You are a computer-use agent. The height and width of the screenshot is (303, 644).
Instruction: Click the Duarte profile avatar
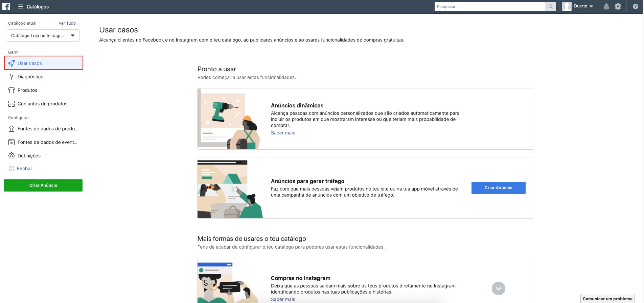pyautogui.click(x=567, y=6)
